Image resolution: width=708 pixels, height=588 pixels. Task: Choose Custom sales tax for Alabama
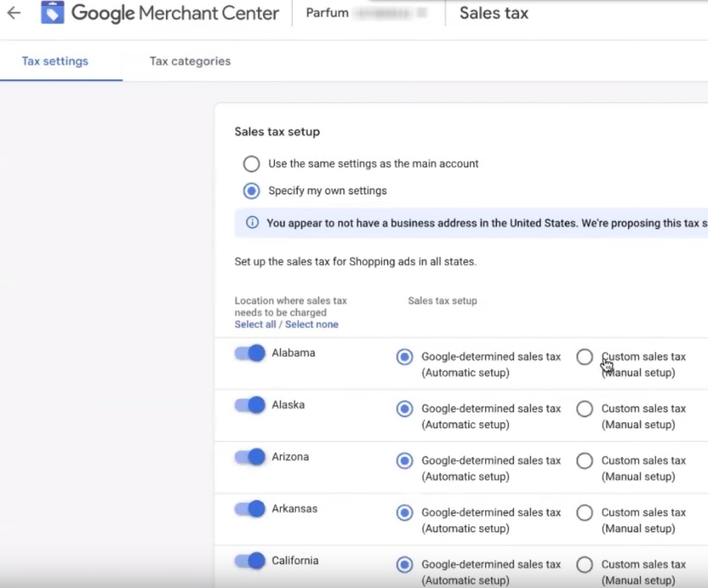[584, 357]
